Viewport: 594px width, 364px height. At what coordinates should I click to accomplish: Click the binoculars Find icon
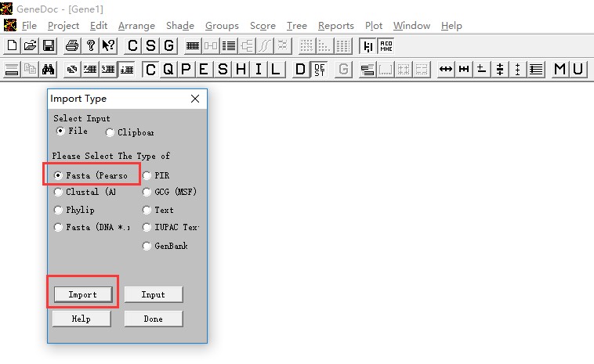(x=48, y=70)
